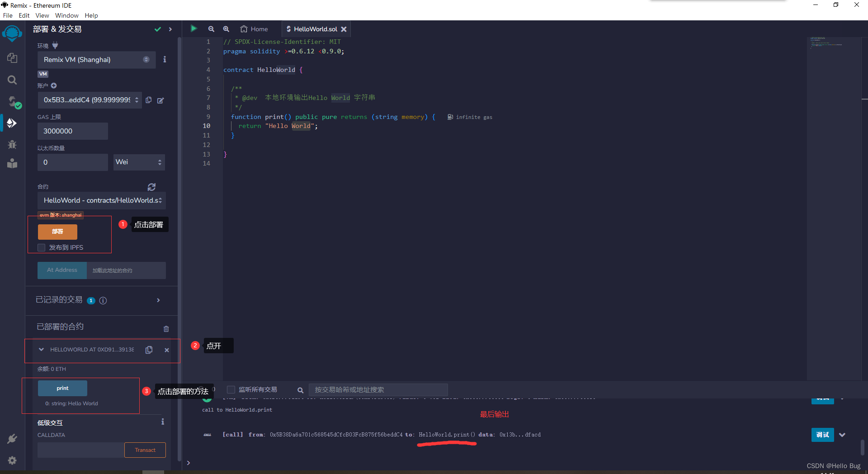Click the transaction hash search field
Image resolution: width=868 pixels, height=474 pixels.
click(378, 390)
